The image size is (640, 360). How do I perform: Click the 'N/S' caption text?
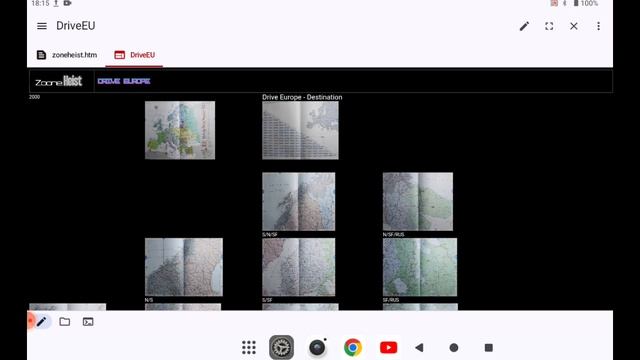149,300
